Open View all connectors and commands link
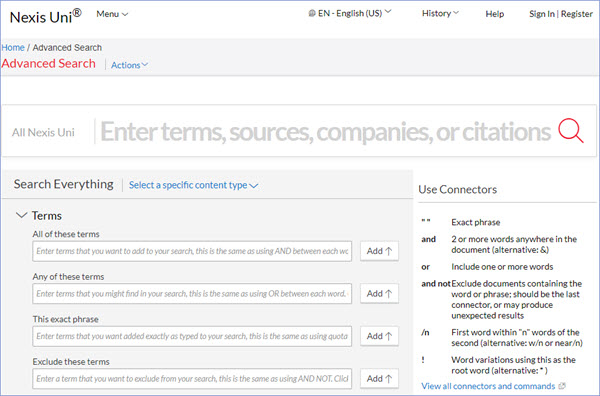This screenshot has height=396, width=600. click(488, 386)
